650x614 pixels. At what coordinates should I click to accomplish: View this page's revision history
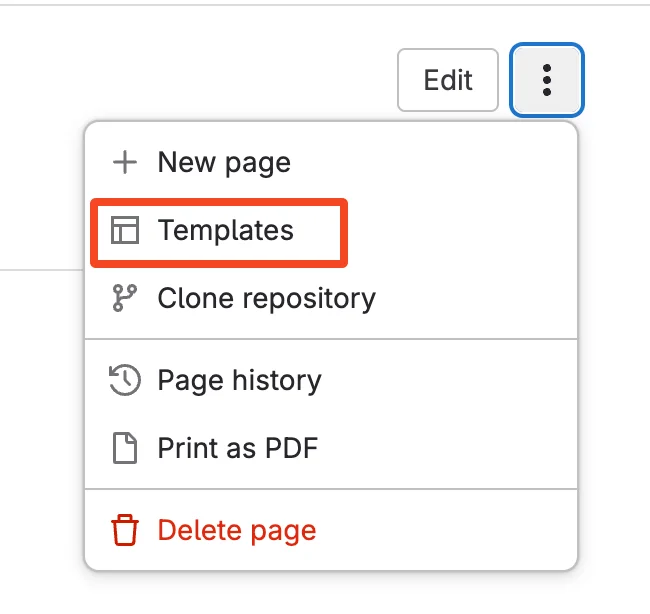click(239, 380)
